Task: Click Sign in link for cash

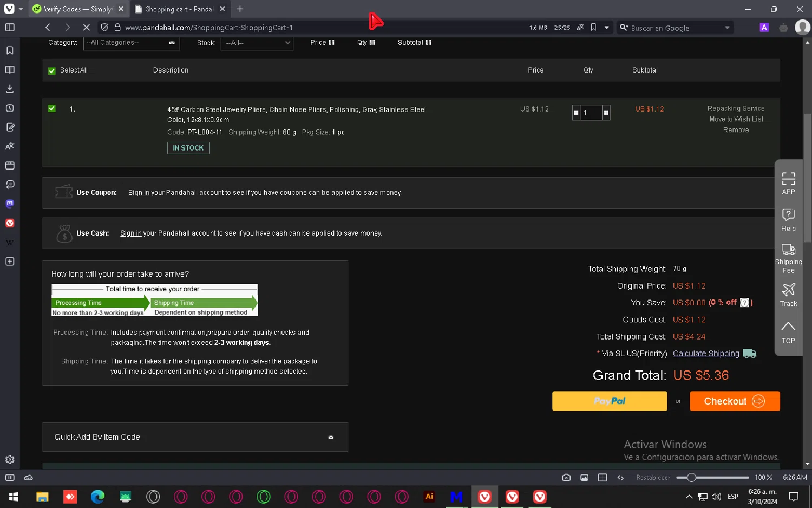Action: point(130,233)
